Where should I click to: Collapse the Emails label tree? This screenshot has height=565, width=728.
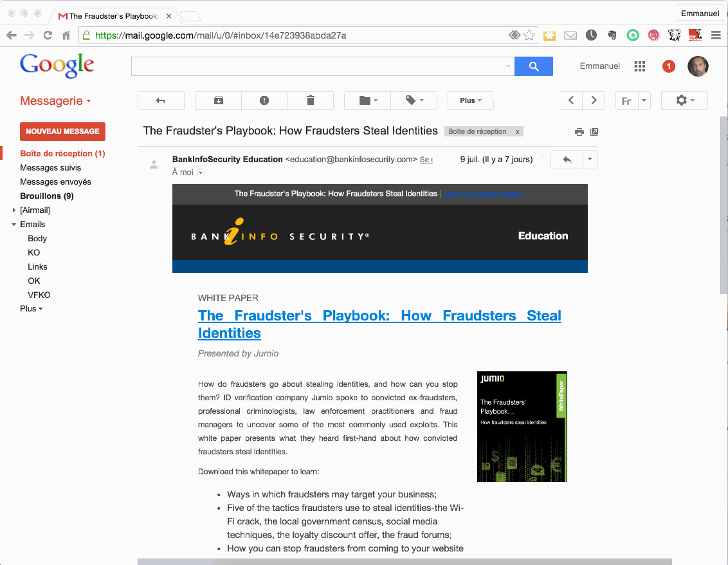coord(14,225)
